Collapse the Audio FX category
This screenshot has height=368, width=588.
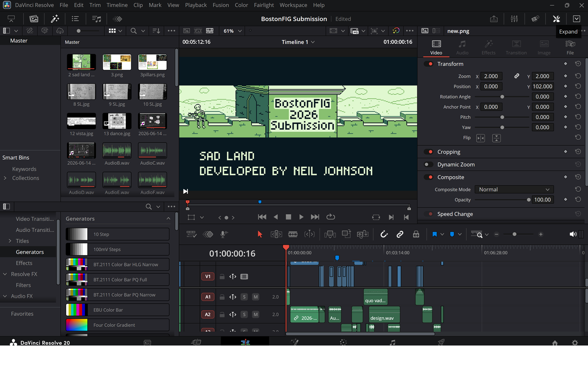coord(5,296)
